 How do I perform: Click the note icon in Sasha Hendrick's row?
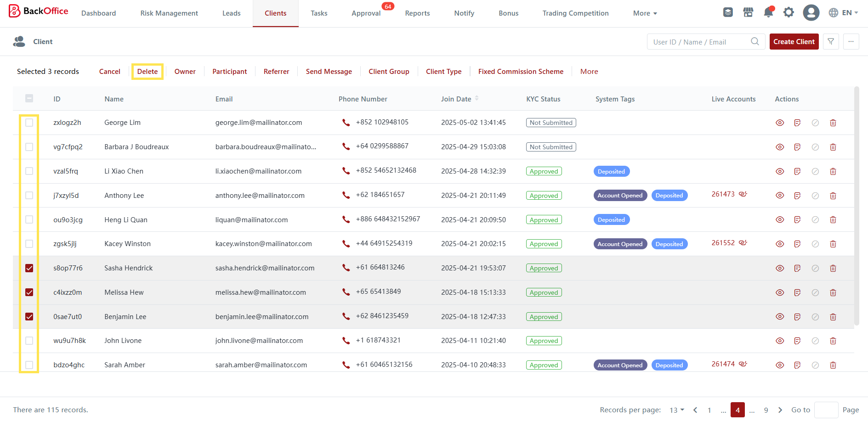coord(797,269)
